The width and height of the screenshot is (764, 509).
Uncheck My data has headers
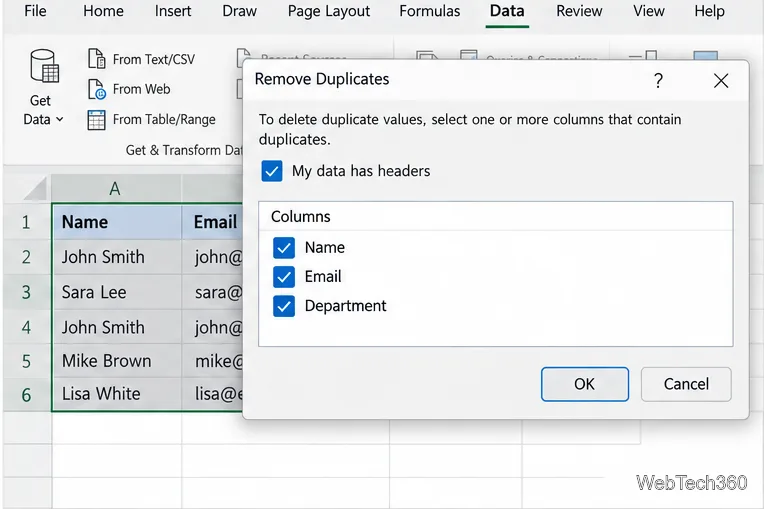[271, 171]
